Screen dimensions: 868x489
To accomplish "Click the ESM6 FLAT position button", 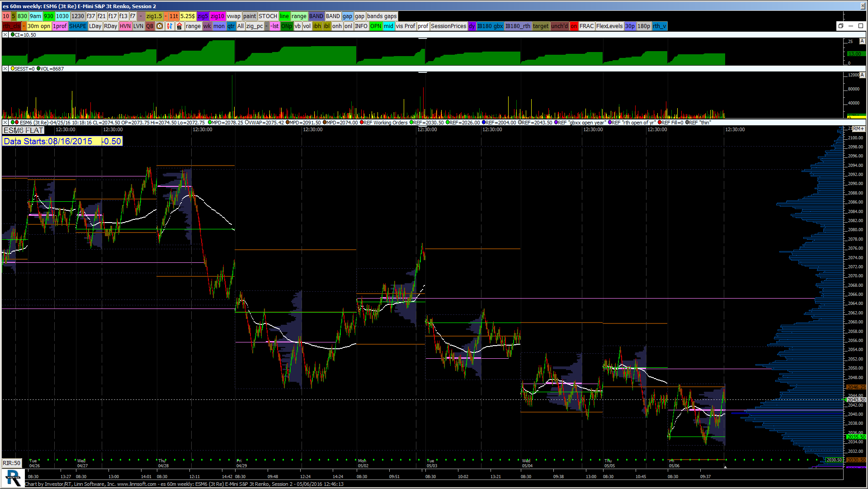I will (x=24, y=131).
